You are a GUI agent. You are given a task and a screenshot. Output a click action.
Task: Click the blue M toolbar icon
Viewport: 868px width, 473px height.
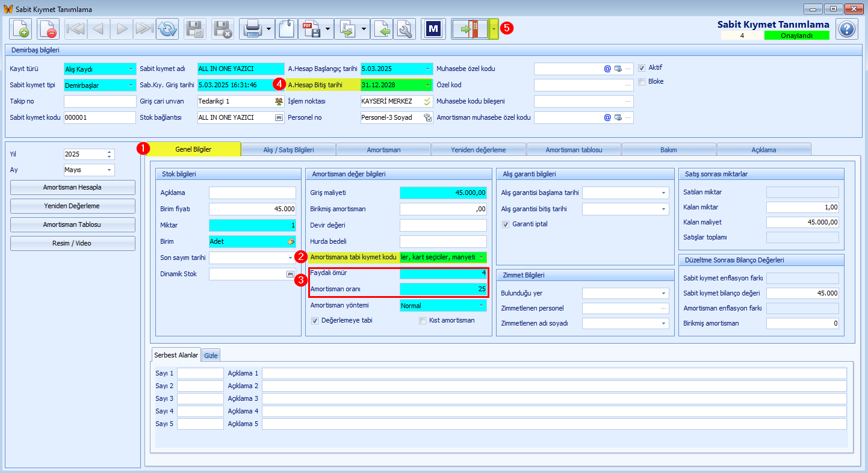(x=433, y=29)
